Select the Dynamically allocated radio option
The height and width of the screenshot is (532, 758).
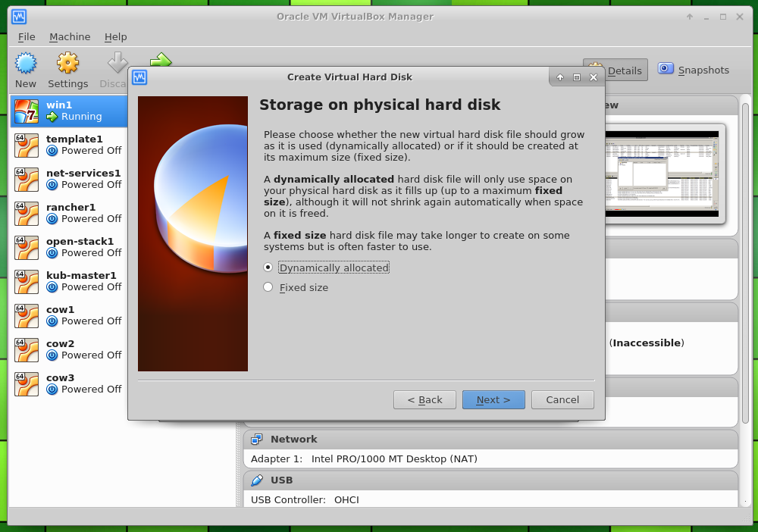268,268
